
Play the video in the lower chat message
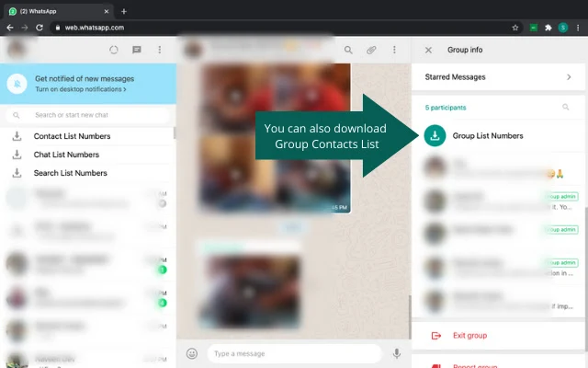[249, 293]
